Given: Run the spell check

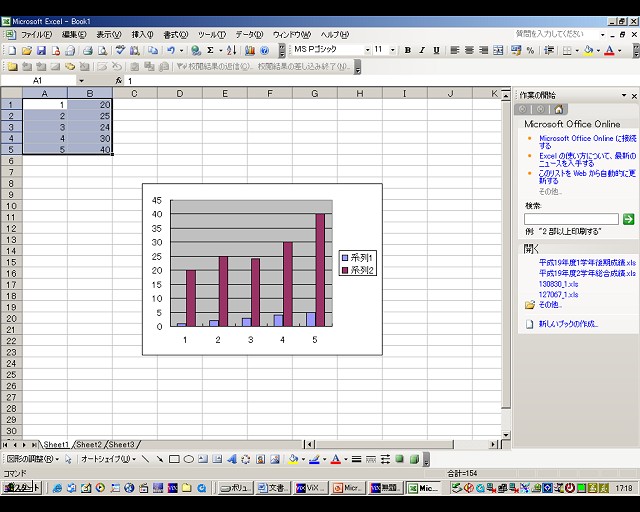Looking at the screenshot, I should [x=120, y=51].
